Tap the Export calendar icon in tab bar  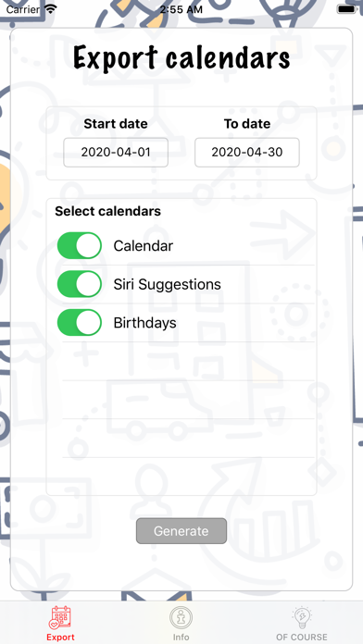(61, 618)
